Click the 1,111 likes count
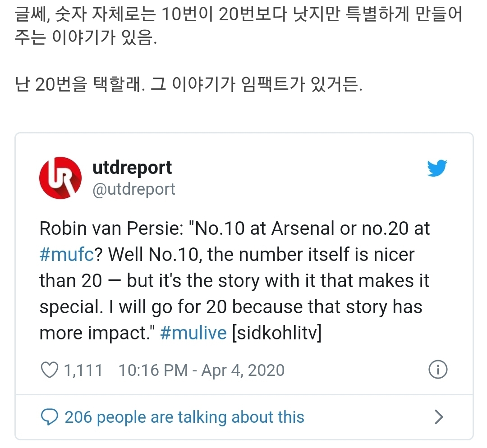 pos(83,370)
